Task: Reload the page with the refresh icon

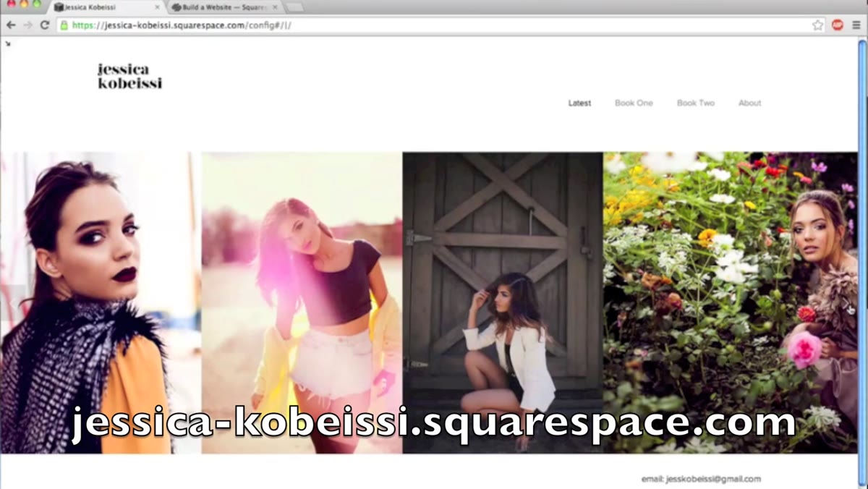Action: pyautogui.click(x=45, y=25)
